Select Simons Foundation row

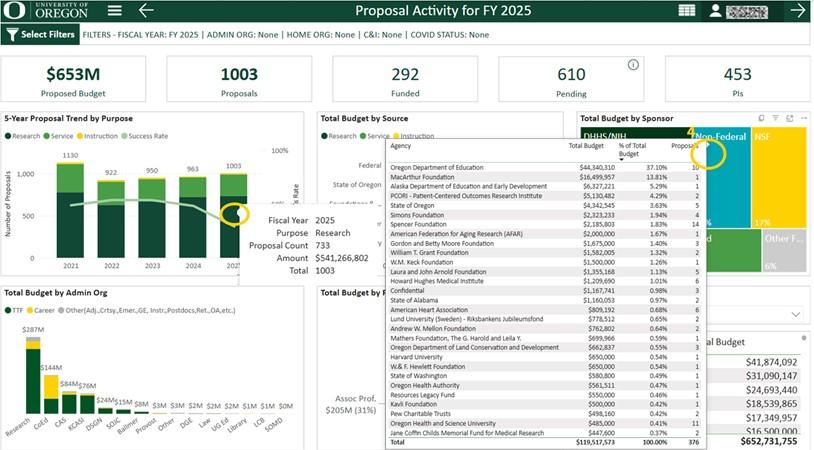(544, 215)
